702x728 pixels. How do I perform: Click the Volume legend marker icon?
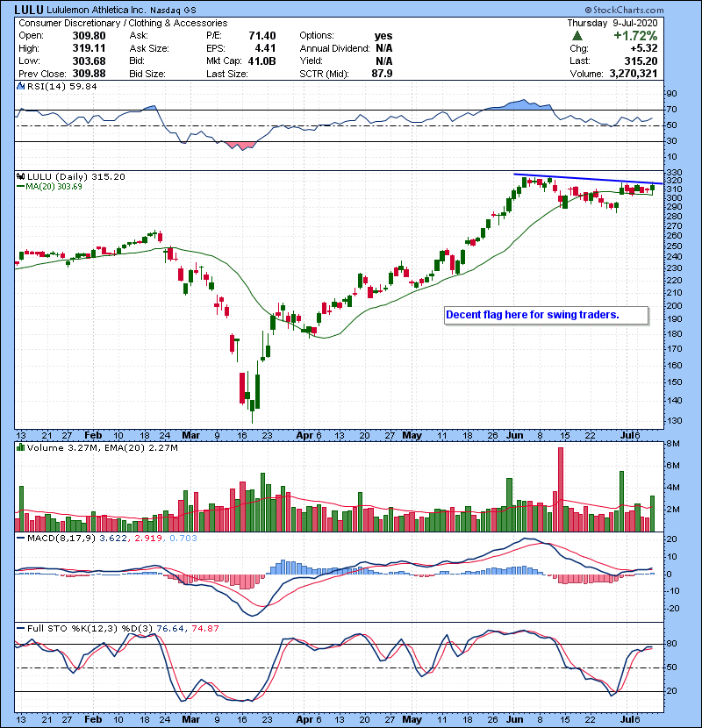click(20, 449)
